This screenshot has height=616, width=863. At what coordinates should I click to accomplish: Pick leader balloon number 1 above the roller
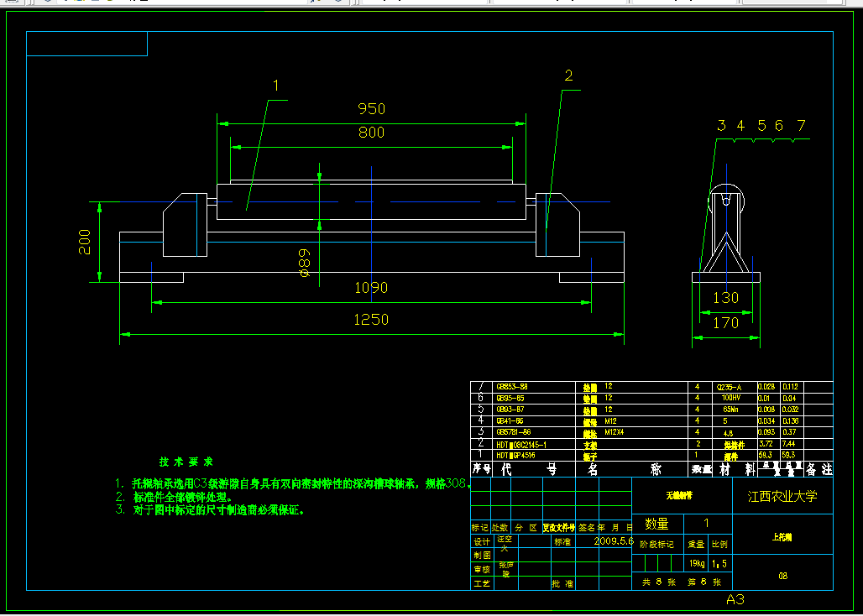276,85
